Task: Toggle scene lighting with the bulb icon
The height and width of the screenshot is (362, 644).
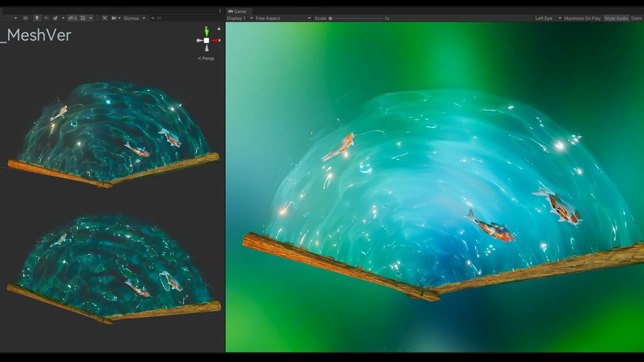Action: click(x=36, y=18)
